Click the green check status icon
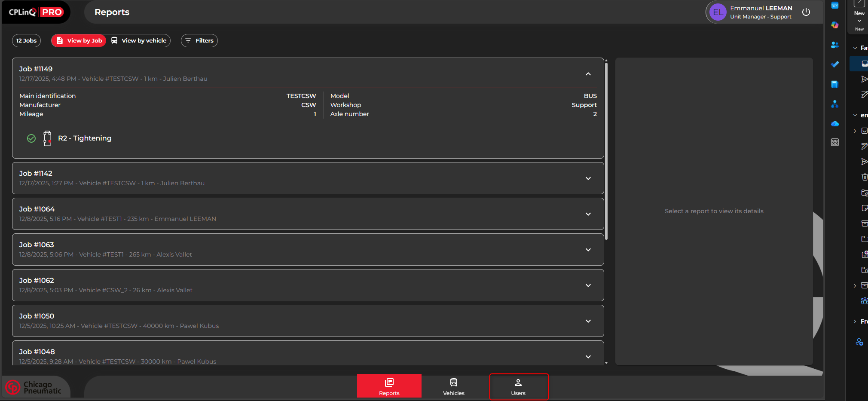This screenshot has width=868, height=401. pyautogui.click(x=31, y=138)
